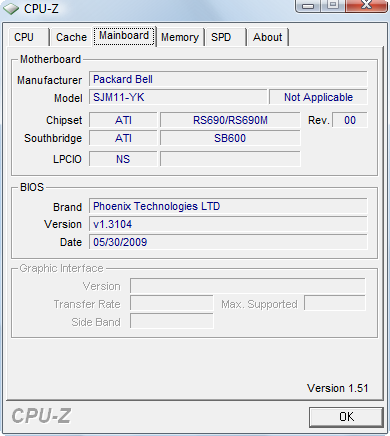The image size is (390, 436).
Task: Click the Transfer Rate field
Action: click(x=172, y=304)
